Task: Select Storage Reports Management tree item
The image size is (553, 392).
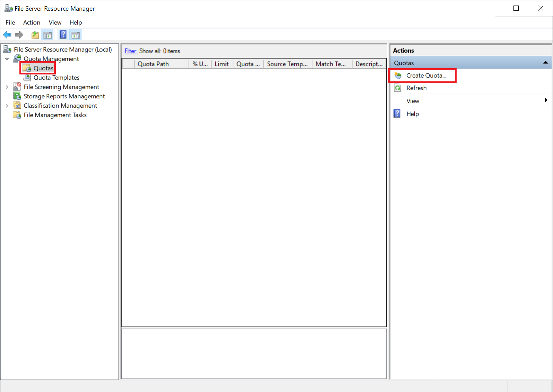Action: pos(64,96)
